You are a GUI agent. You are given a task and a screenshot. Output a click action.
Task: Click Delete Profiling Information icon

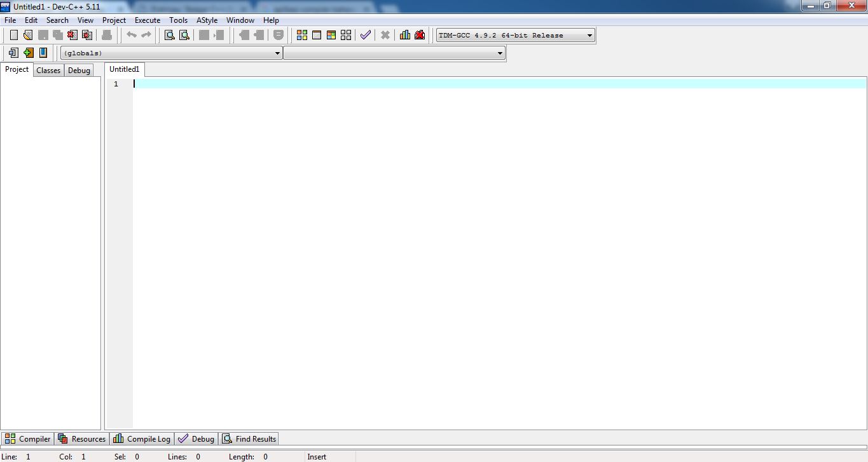click(420, 35)
